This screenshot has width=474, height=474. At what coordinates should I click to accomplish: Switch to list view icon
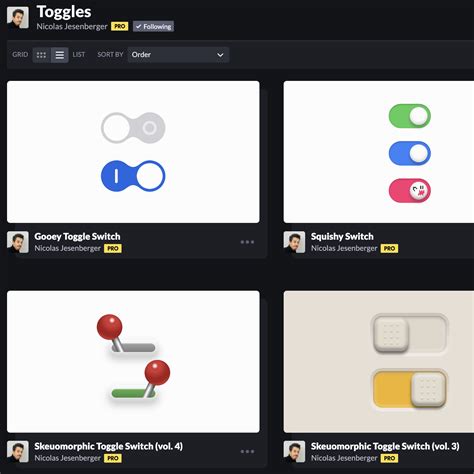click(x=60, y=55)
